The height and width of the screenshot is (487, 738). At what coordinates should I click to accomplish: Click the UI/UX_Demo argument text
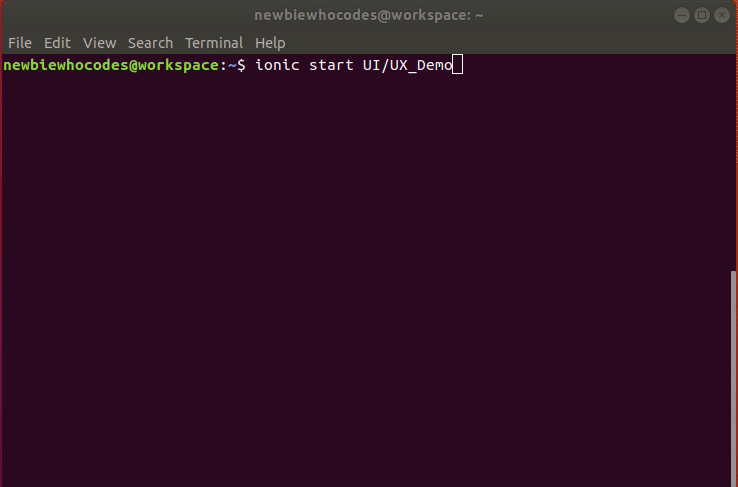click(407, 66)
